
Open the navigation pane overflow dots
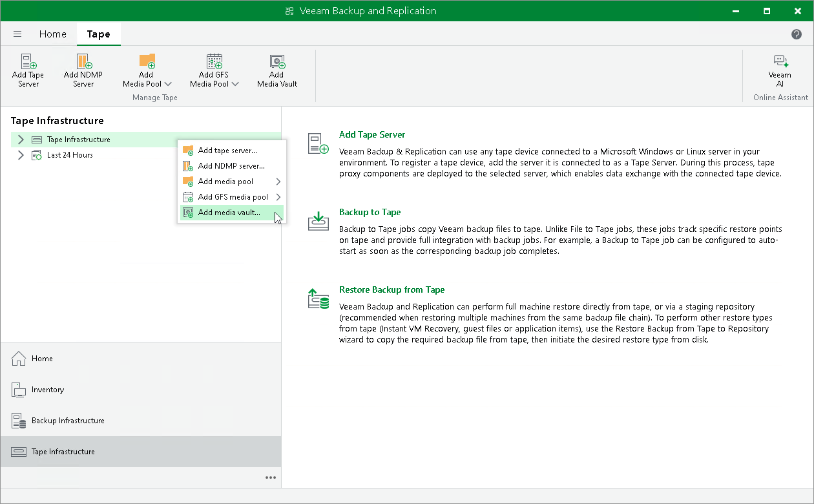pos(271,478)
